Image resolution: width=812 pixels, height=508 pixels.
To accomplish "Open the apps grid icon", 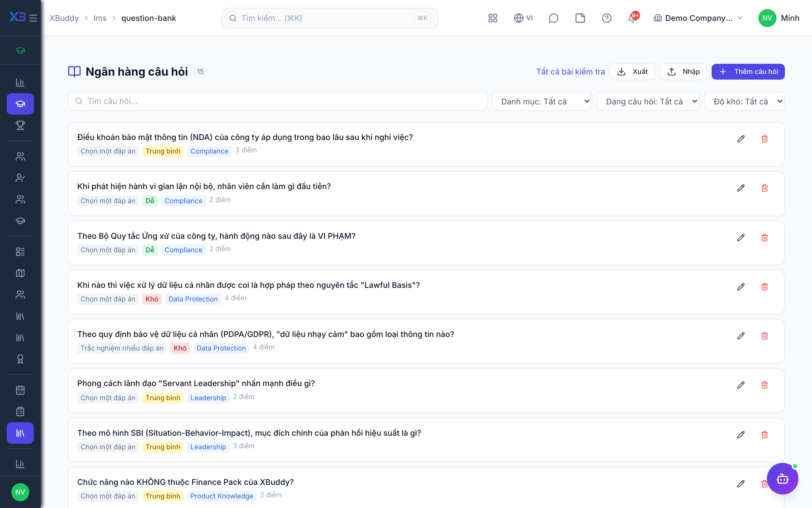I will [x=493, y=18].
